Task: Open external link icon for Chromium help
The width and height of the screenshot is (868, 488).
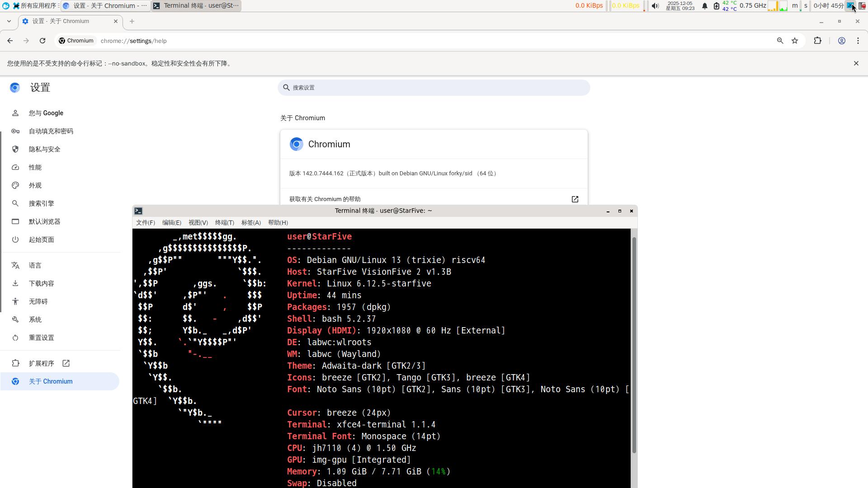Action: [x=575, y=199]
